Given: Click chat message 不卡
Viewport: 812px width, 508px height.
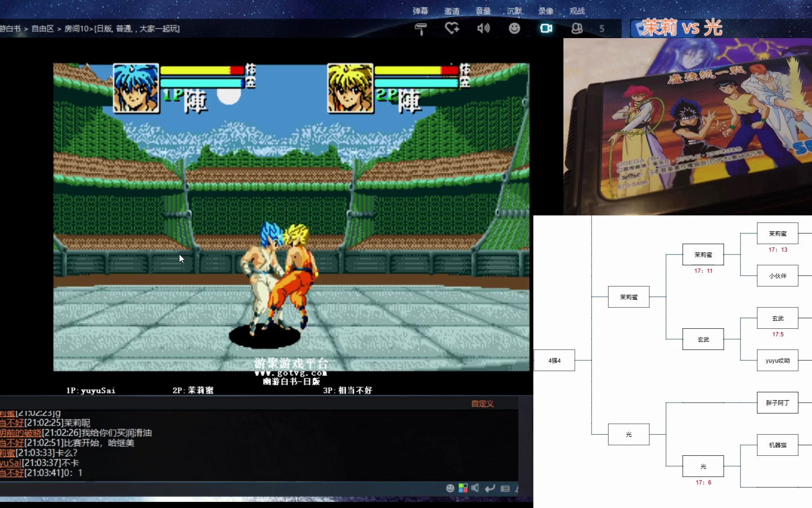Looking at the screenshot, I should 70,463.
